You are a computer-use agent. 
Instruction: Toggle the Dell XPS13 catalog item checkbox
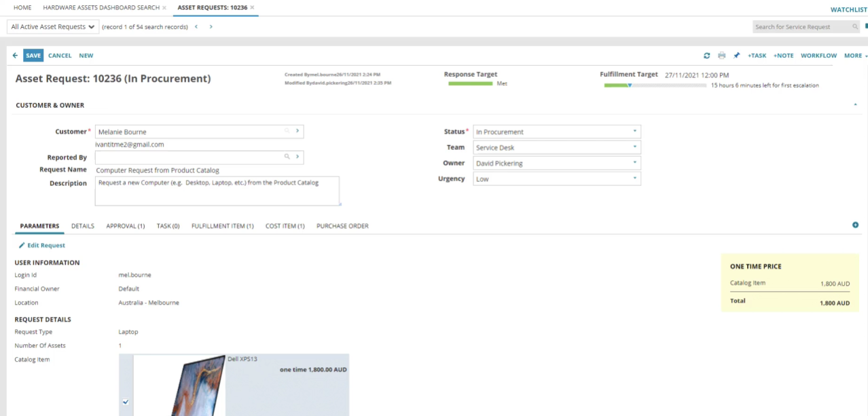[x=125, y=402]
